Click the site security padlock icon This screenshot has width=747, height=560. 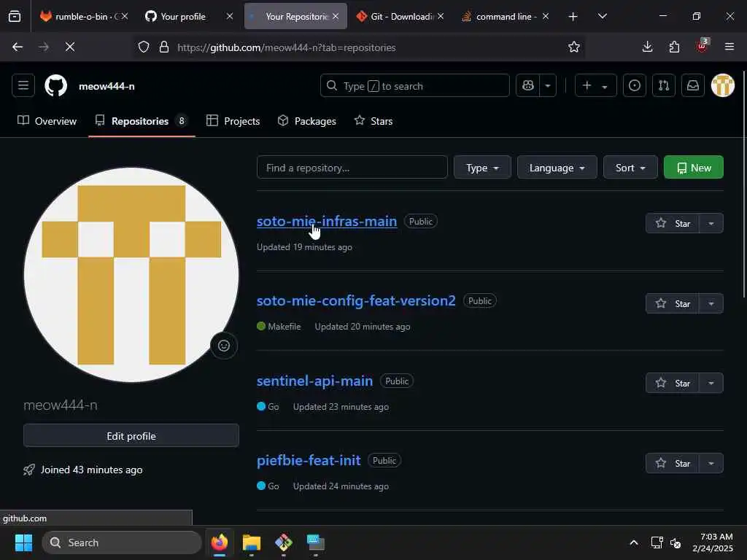pos(164,47)
